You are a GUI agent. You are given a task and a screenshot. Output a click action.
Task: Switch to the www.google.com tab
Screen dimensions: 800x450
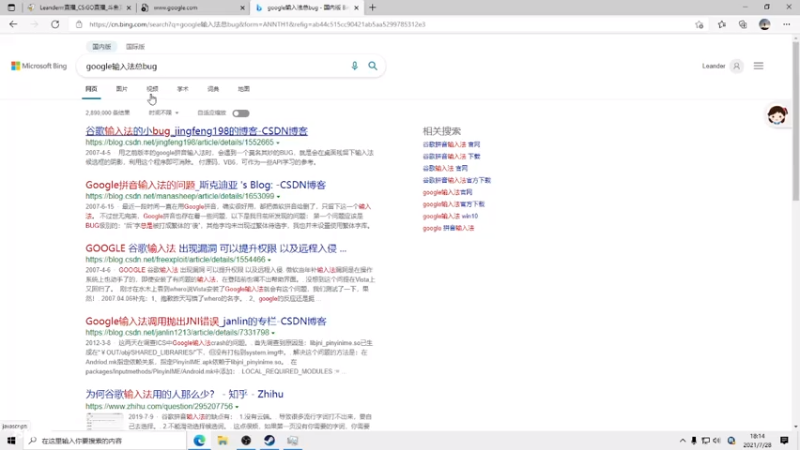(193, 8)
